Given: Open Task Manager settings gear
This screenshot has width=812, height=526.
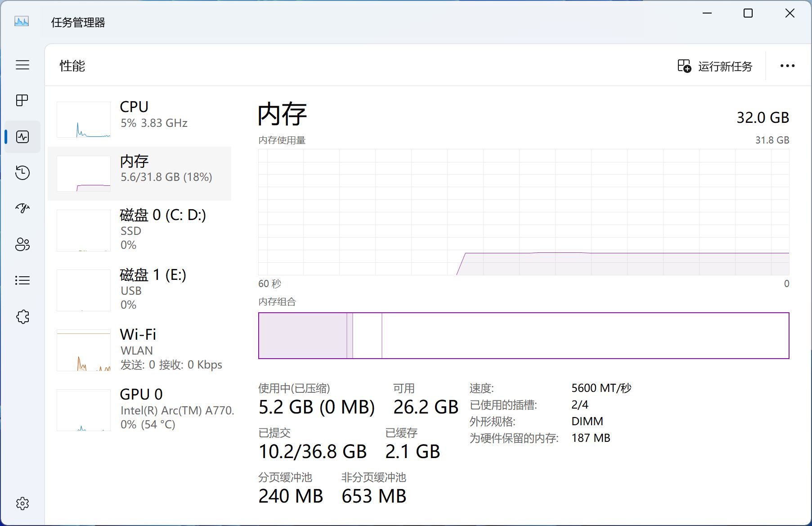Looking at the screenshot, I should click(22, 503).
